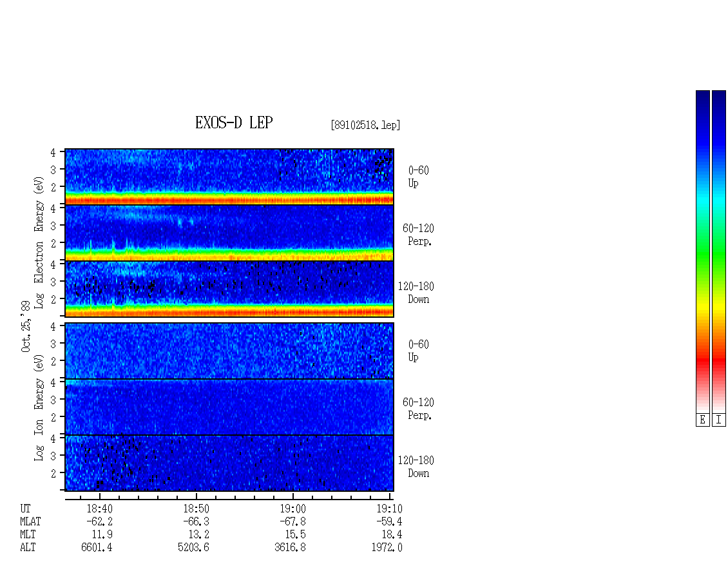Viewport: 728px width, 564px height.
Task: Click the 60-120 Perp. label beside ion panel
Action: [418, 409]
